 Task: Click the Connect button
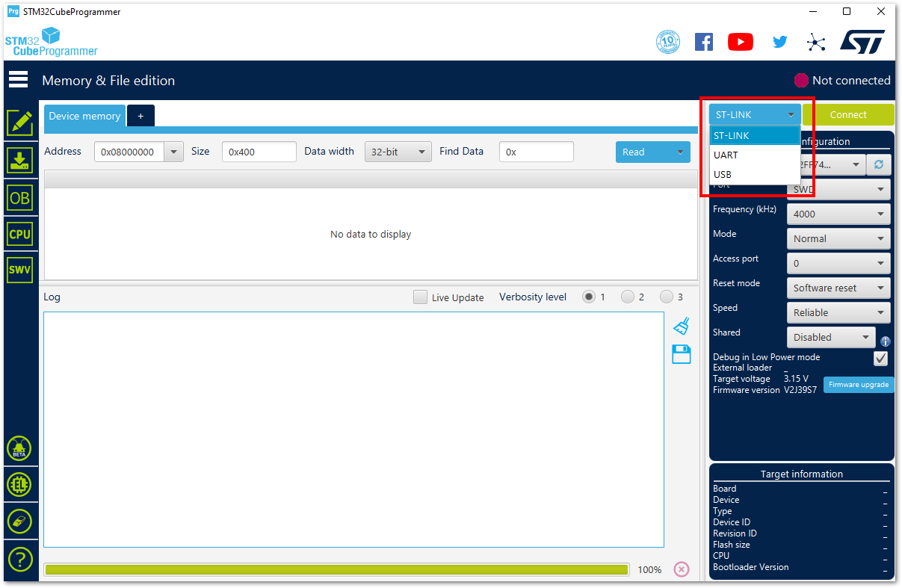(848, 114)
